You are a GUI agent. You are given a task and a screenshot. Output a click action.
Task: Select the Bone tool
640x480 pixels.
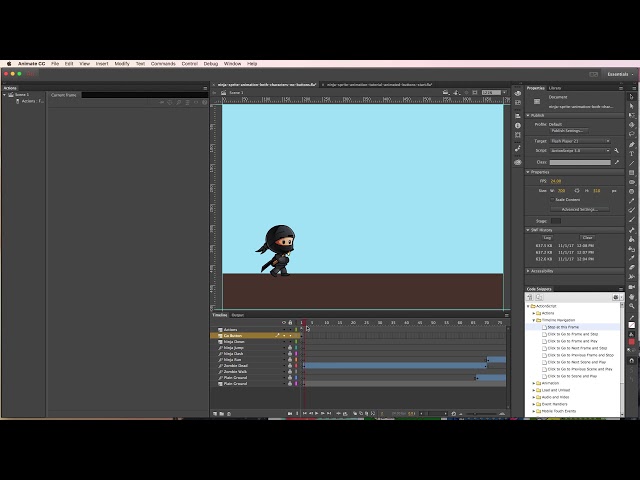tap(631, 230)
